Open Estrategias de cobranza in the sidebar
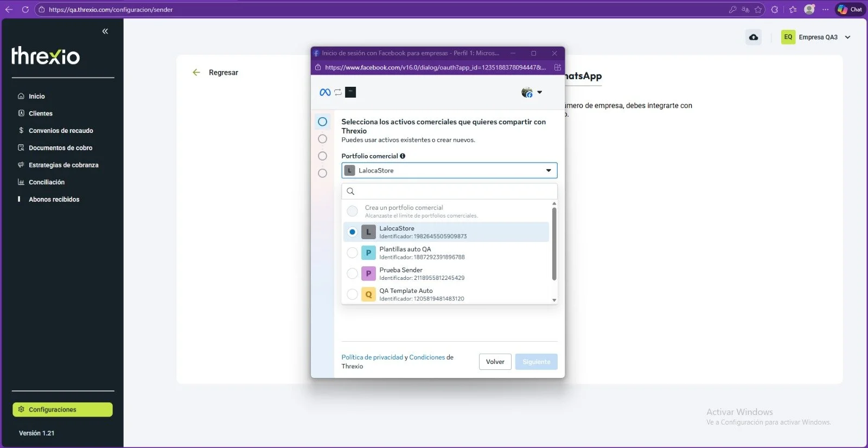 point(63,165)
